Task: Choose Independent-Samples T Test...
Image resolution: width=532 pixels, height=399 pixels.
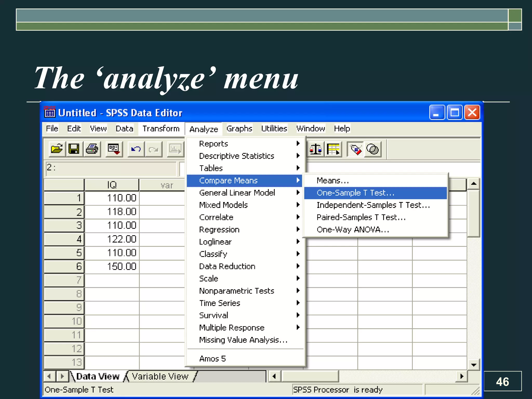Action: [x=375, y=205]
